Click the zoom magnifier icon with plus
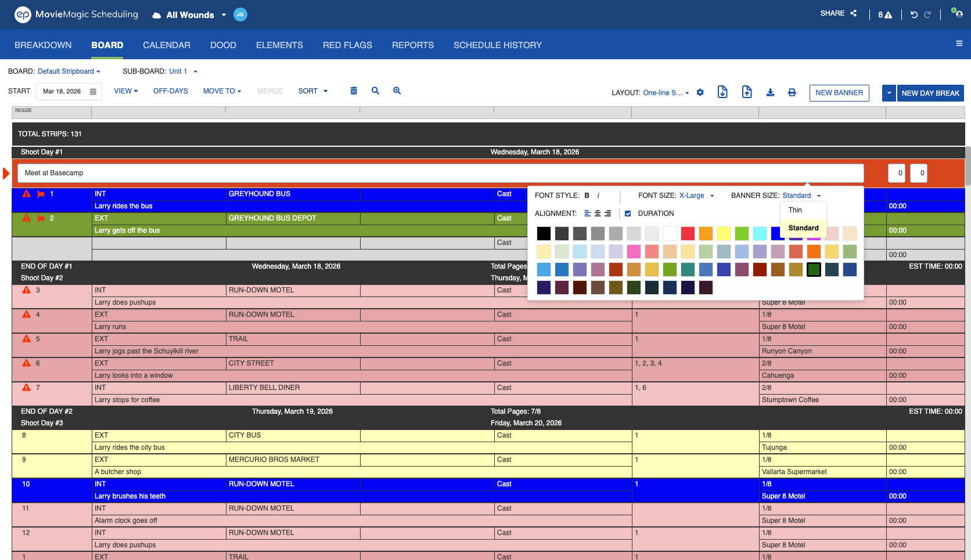971x560 pixels. pyautogui.click(x=397, y=91)
